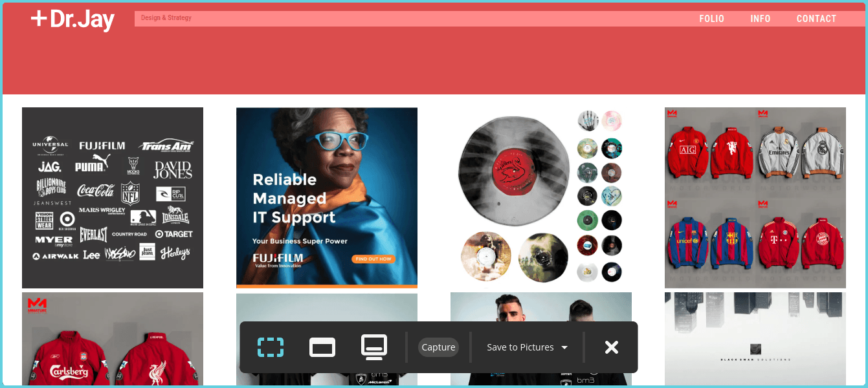
Task: Open the Save to Pictures dropdown
Action: pos(528,347)
